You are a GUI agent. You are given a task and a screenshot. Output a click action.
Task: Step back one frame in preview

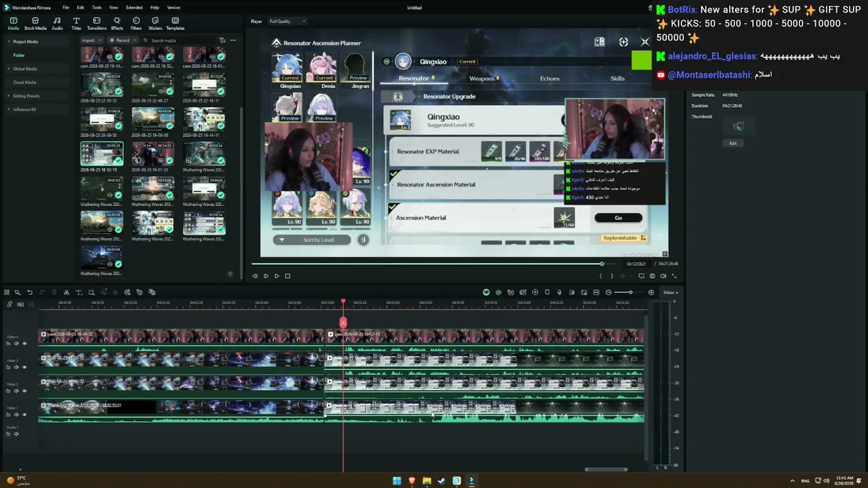tap(255, 276)
